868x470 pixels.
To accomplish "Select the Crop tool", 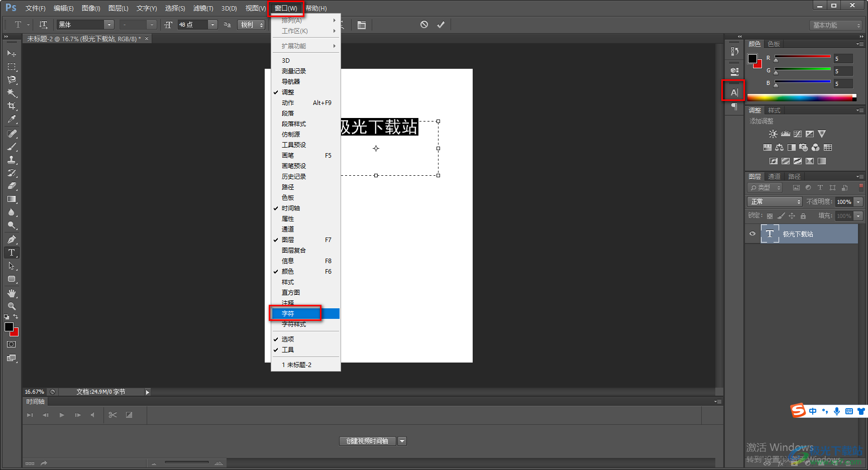I will click(x=12, y=106).
